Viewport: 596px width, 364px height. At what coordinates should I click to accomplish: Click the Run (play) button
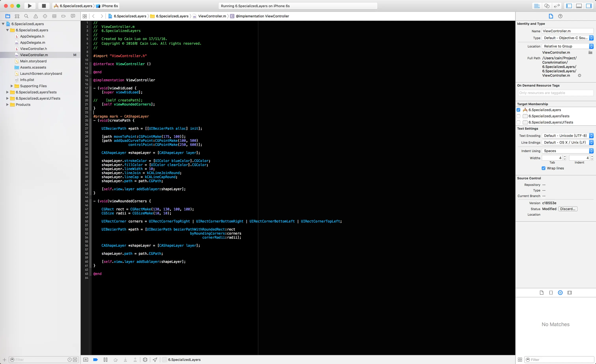[30, 6]
